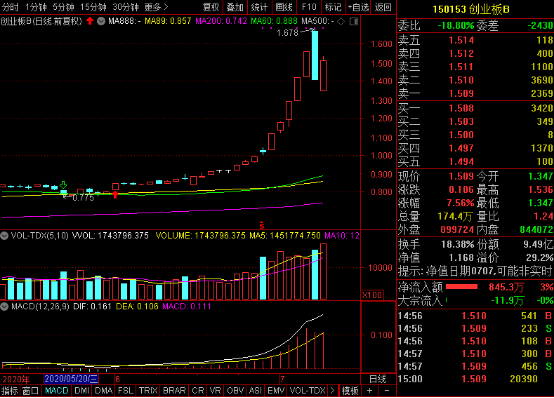Screen dimensions: 554x398
Task: Click the magenta MA200 value label
Action: (x=221, y=21)
